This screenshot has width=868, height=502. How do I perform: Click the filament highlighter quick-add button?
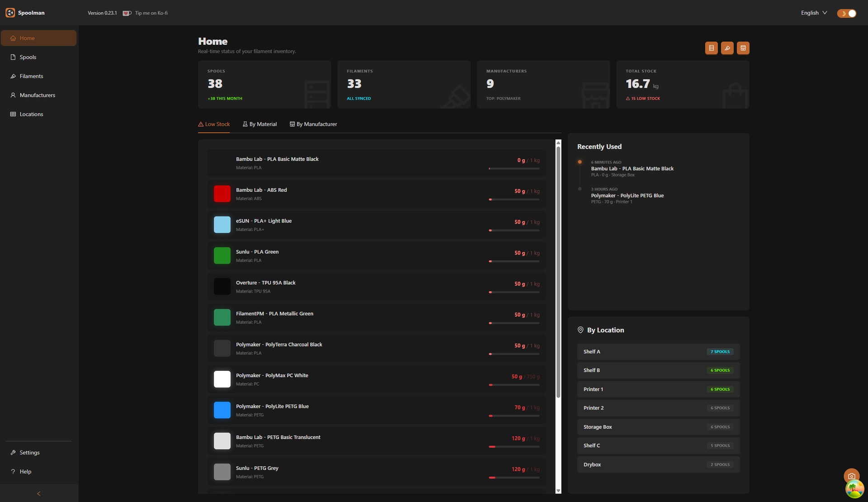[x=727, y=48]
